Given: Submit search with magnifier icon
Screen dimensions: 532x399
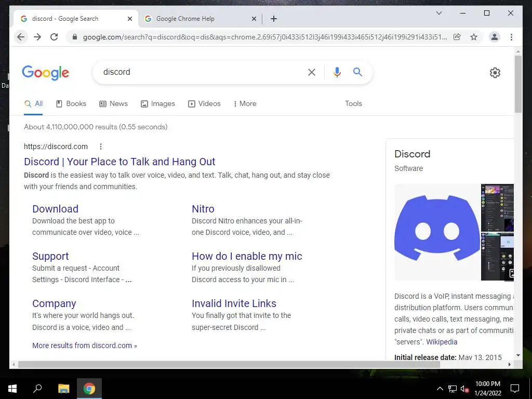Looking at the screenshot, I should point(357,72).
